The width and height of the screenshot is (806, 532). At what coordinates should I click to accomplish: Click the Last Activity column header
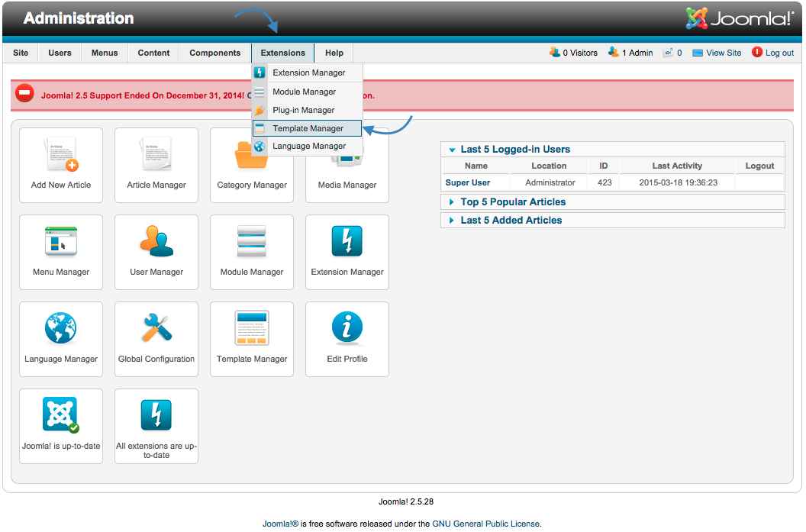tap(677, 166)
